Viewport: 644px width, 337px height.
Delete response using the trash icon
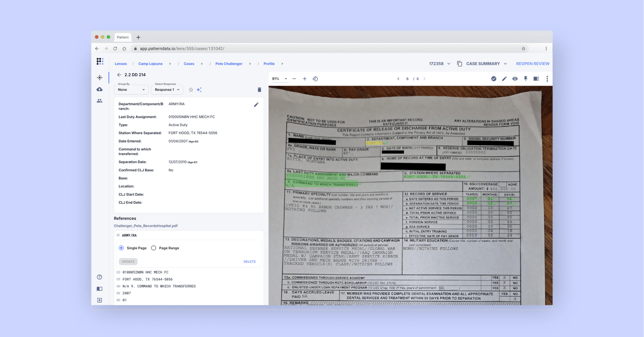tap(260, 90)
